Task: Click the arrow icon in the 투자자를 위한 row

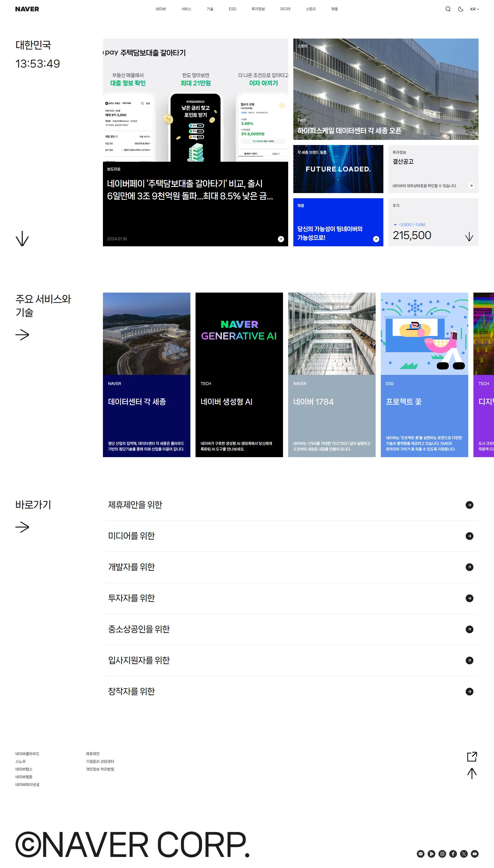Action: [470, 598]
